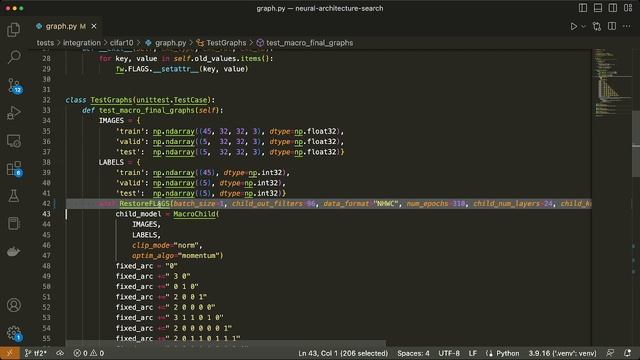Click the tests breadcrumb

[x=45, y=43]
